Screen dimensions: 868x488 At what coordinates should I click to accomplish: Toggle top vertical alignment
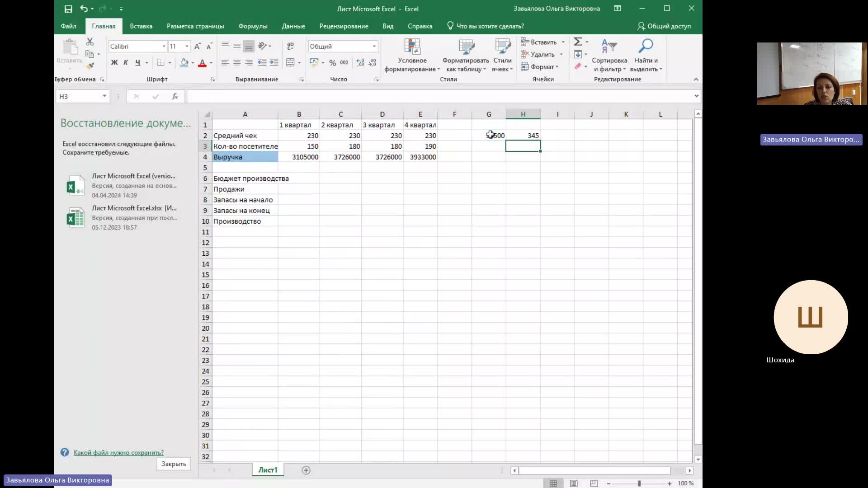(225, 46)
